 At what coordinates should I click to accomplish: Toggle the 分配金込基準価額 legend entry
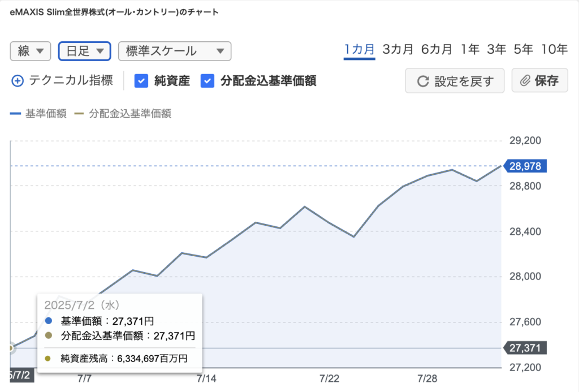tap(123, 114)
